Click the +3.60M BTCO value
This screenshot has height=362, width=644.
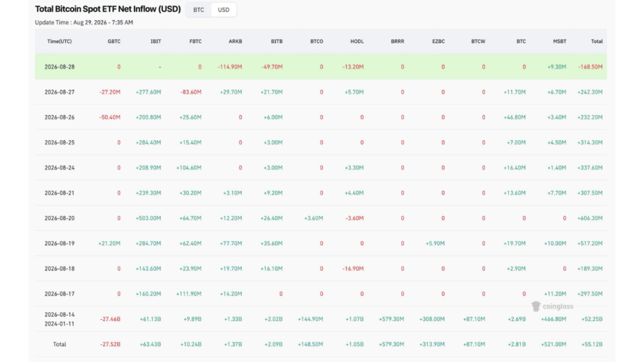(313, 218)
